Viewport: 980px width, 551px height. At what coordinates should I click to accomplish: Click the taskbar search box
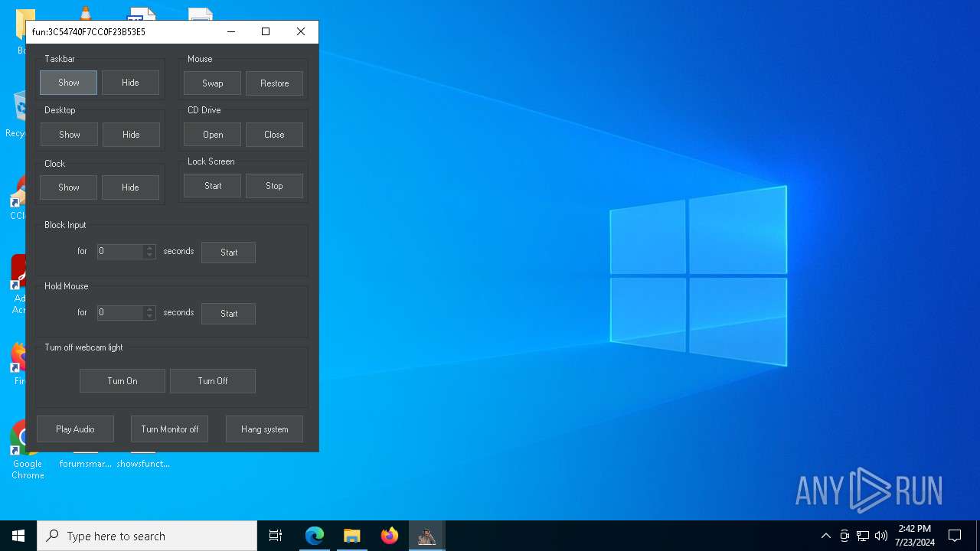(147, 536)
